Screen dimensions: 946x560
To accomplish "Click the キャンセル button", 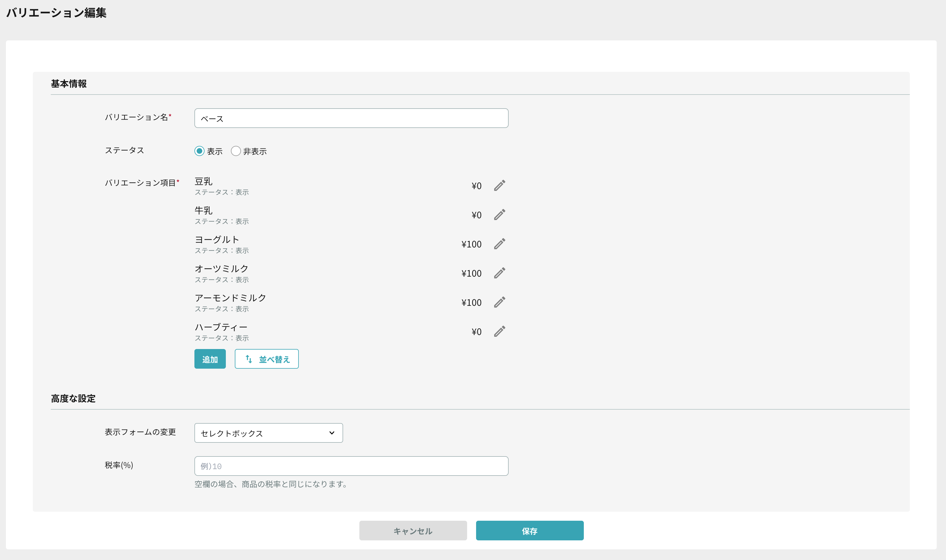I will coord(413,531).
